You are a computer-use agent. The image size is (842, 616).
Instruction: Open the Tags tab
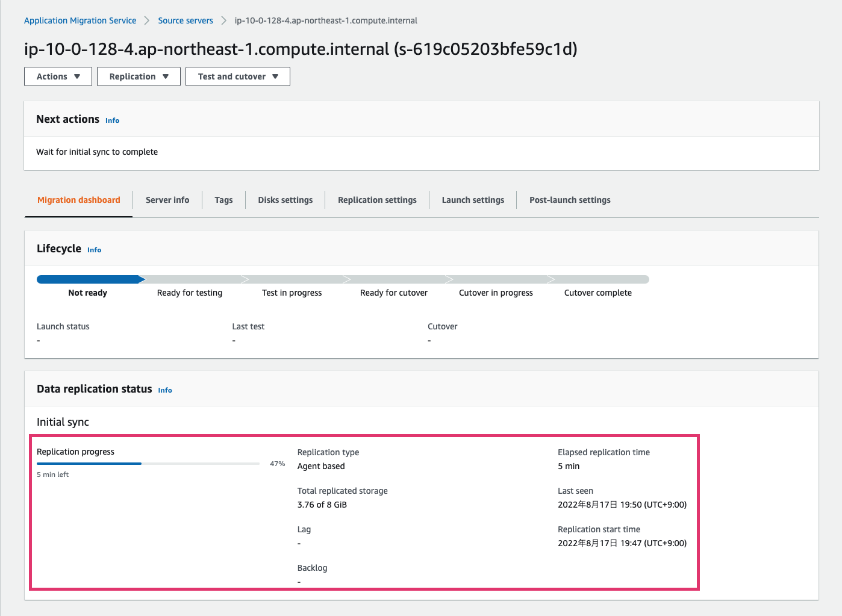pyautogui.click(x=223, y=199)
